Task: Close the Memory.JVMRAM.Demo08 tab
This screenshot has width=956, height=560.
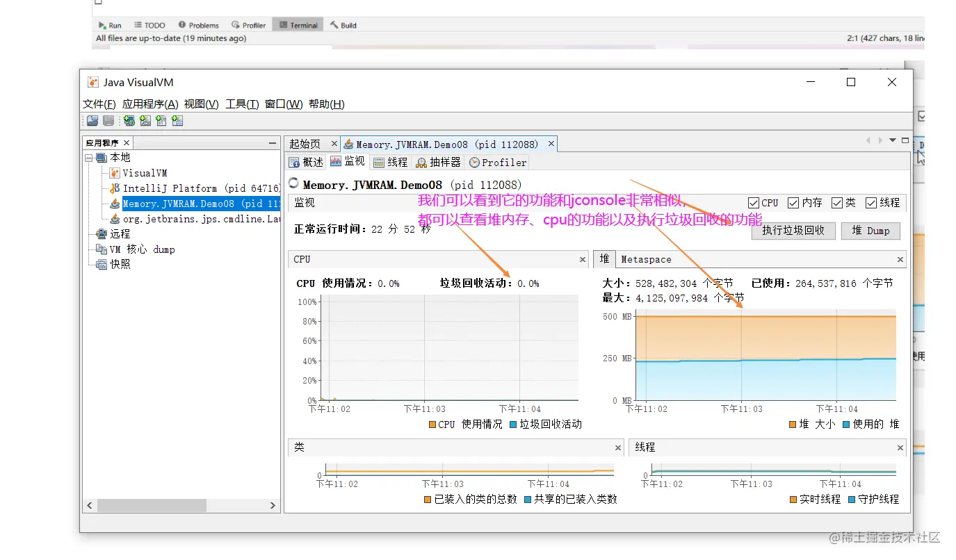Action: [x=551, y=144]
